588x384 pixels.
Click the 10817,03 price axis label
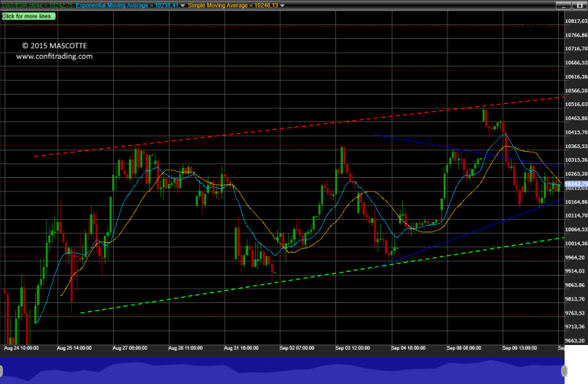[x=576, y=21]
